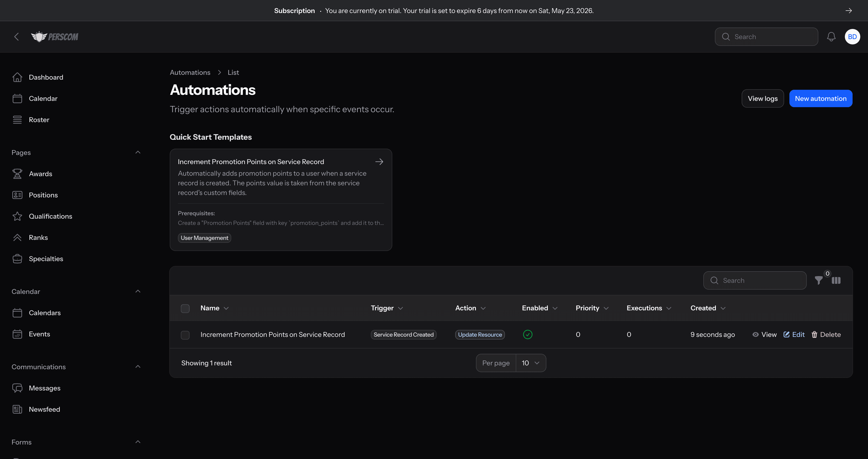Collapse the Communications sidebar section

pos(138,367)
